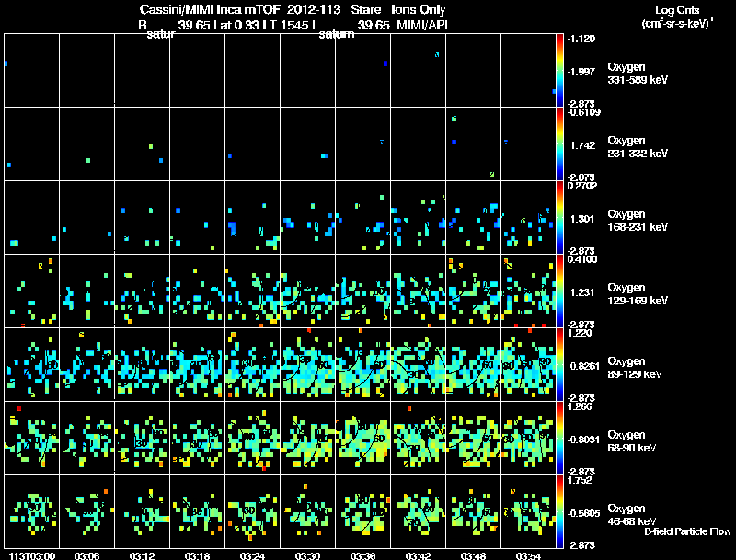Image resolution: width=736 pixels, height=560 pixels.
Task: Click the Oxygen 231-332 keV color bar
Action: (x=559, y=144)
